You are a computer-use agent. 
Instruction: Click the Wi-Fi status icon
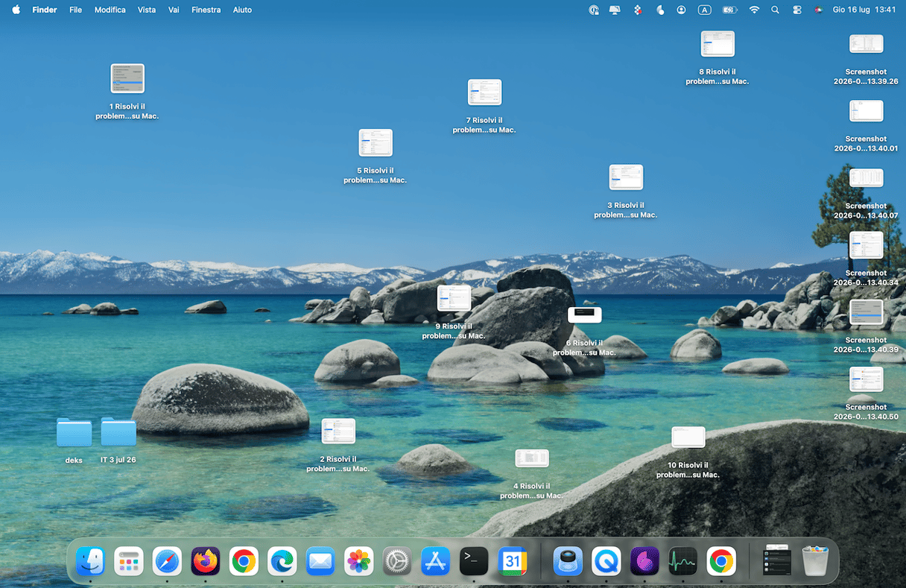(x=754, y=10)
